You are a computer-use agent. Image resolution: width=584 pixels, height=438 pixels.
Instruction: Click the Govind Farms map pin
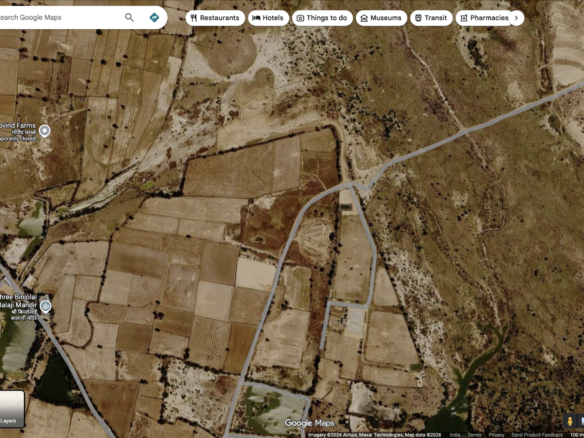[45, 131]
